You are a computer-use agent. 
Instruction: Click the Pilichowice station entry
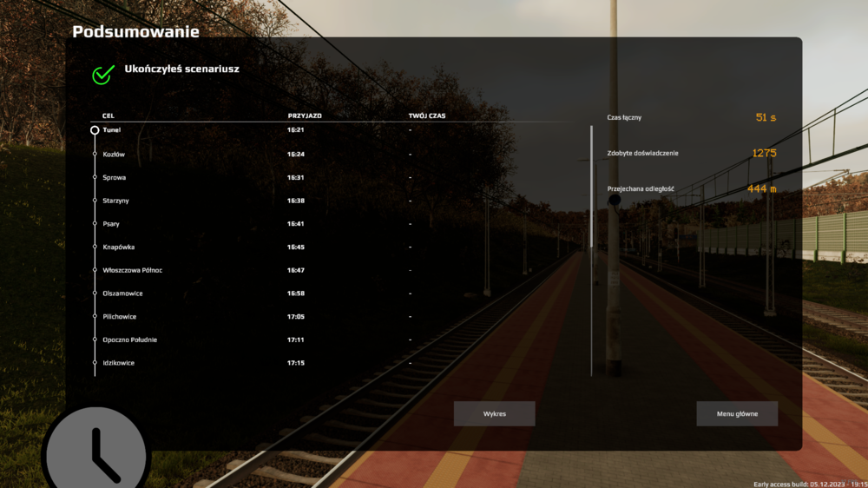tap(119, 317)
